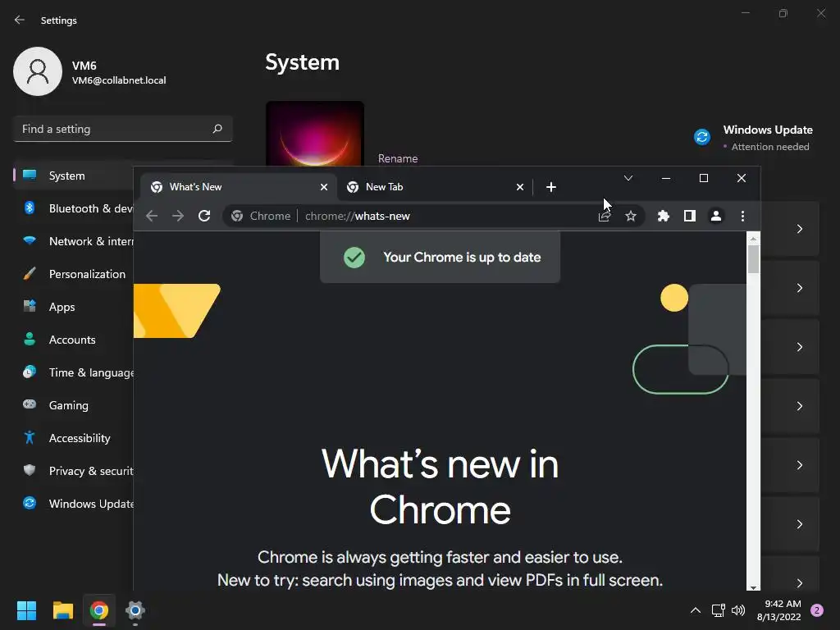Open Apps settings category
The image size is (840, 630).
point(73,307)
